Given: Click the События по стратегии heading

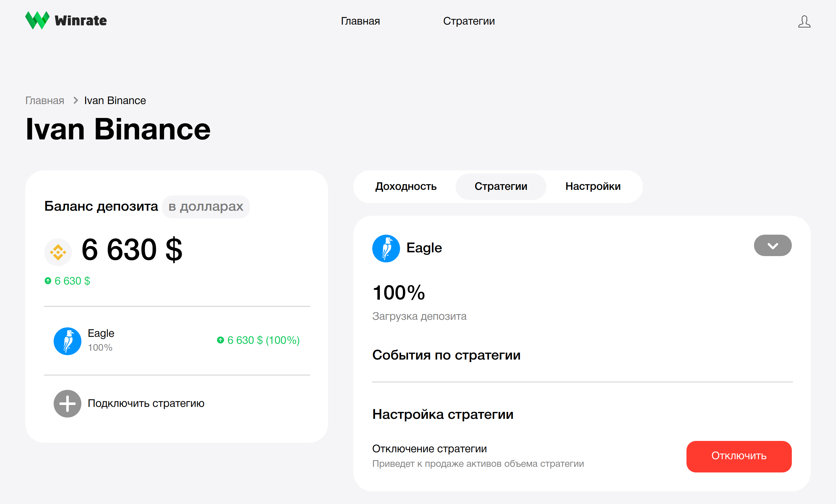Looking at the screenshot, I should coord(446,355).
